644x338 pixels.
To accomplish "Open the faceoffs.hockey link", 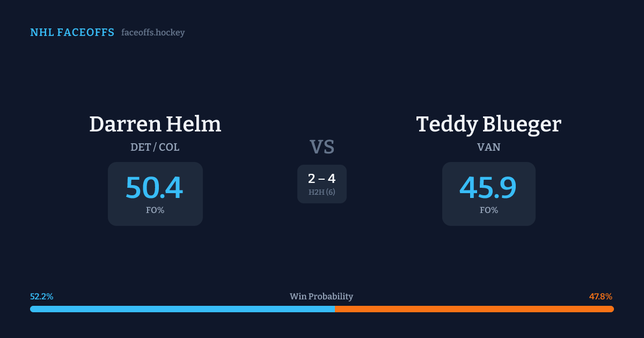I will (x=153, y=33).
